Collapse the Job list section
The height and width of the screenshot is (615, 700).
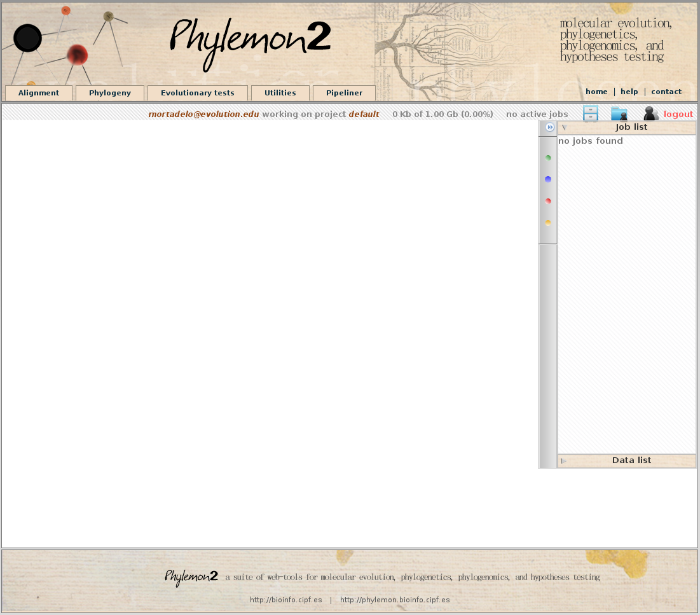(564, 127)
